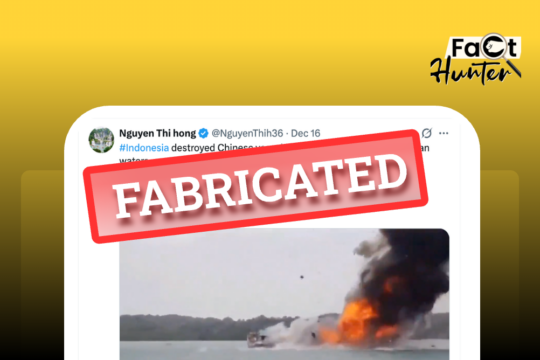
Task: Click the blue verified badge
Action: tap(204, 133)
